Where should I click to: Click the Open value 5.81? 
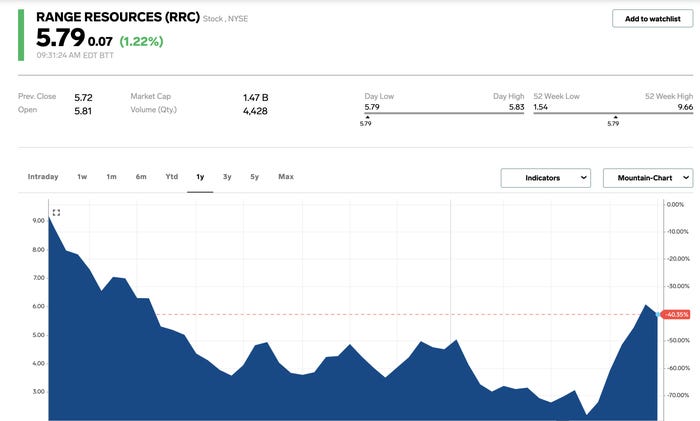[83, 111]
